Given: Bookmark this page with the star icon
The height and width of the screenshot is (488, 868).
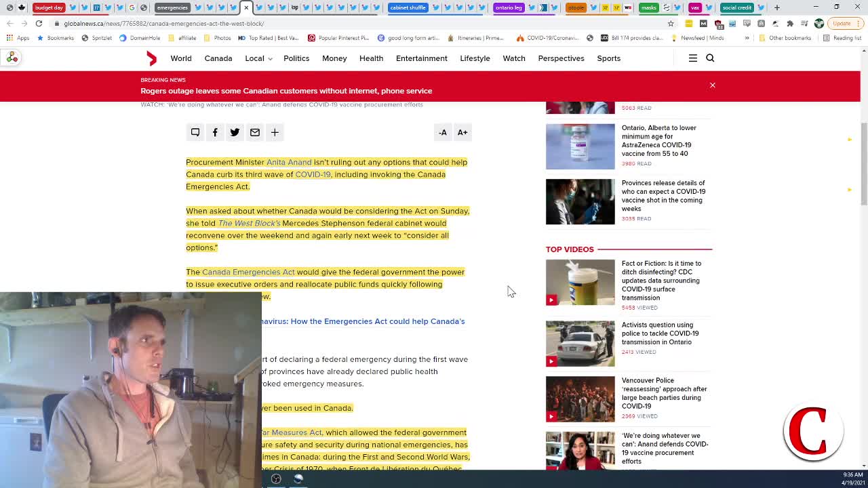Looking at the screenshot, I should (671, 23).
